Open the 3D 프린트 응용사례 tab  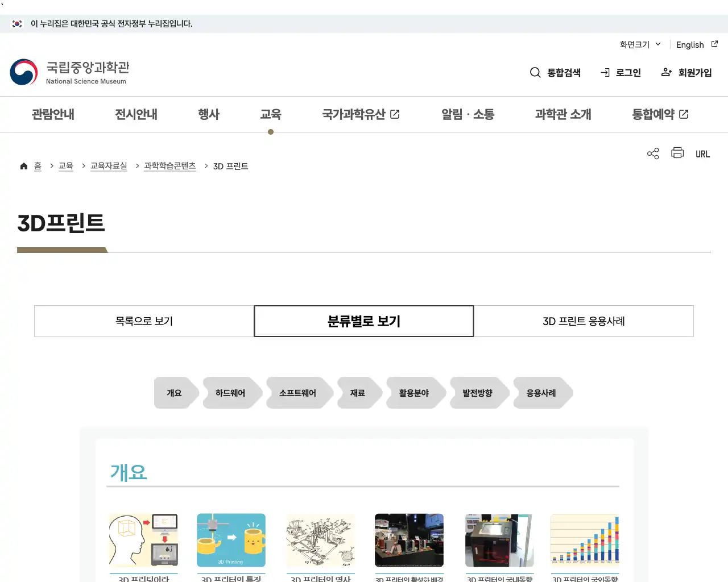point(584,321)
